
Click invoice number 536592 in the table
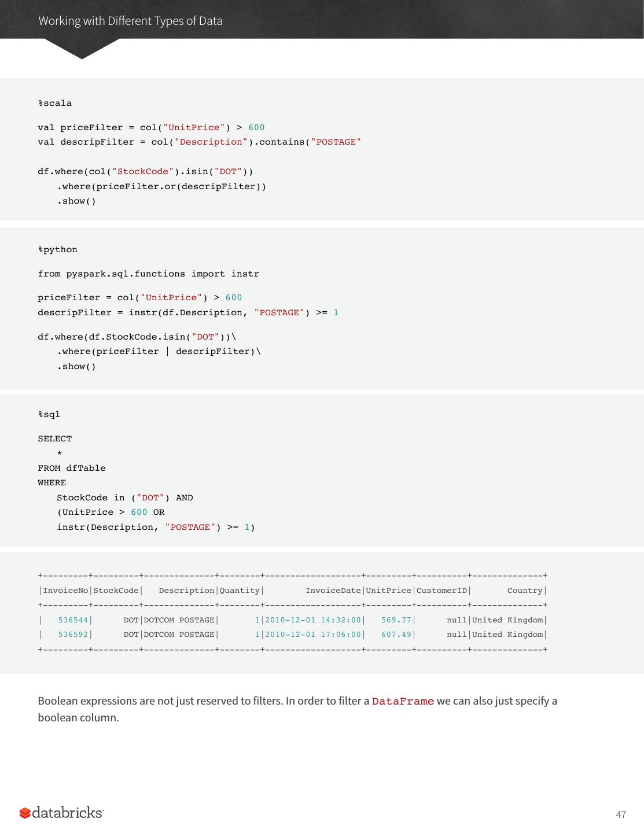click(x=73, y=635)
